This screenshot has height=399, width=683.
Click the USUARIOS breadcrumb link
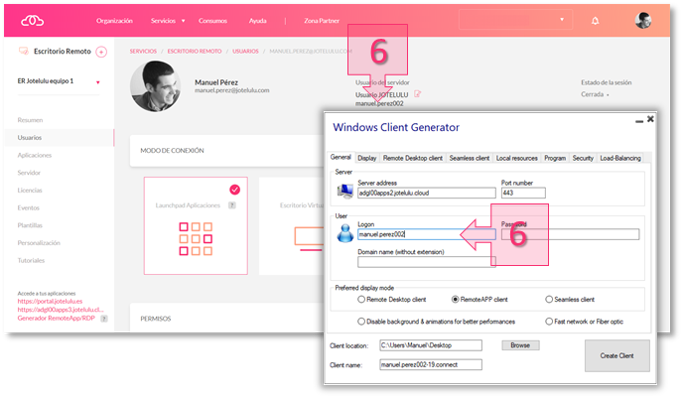[245, 51]
